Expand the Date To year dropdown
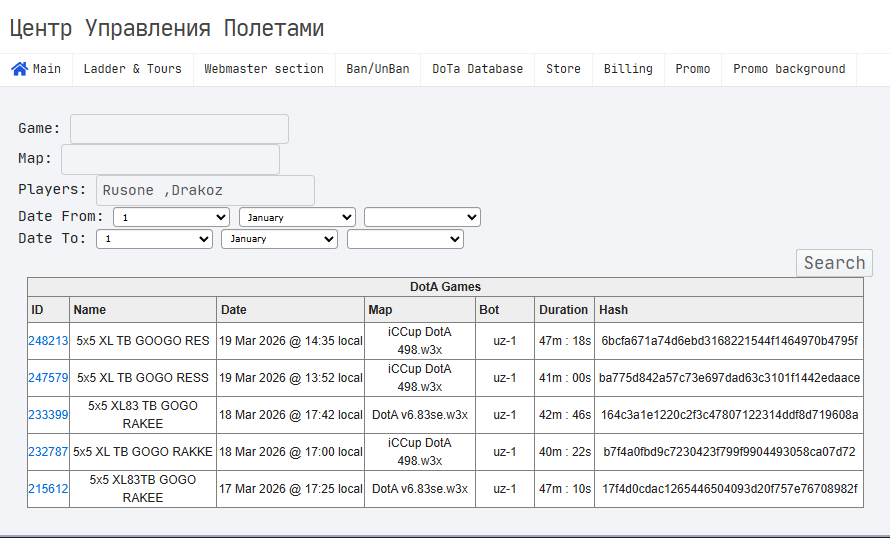The image size is (890, 538). pos(405,239)
